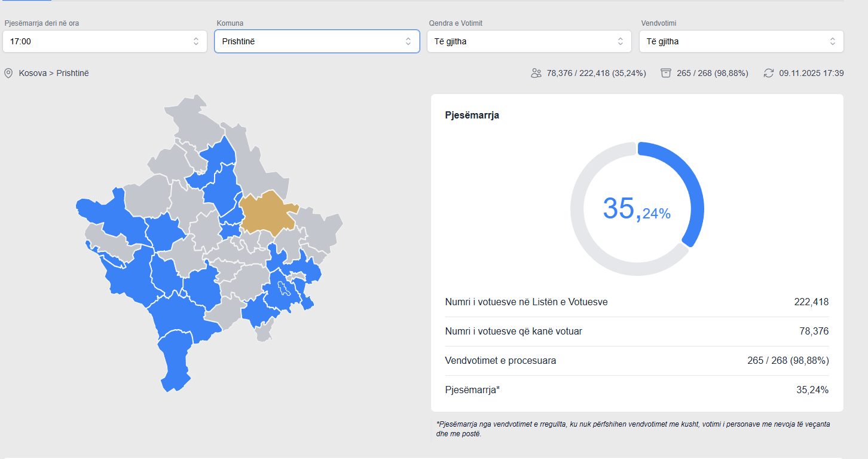Click the ballot box icon near 265 / 268
Screen dimensions: 868x459
tap(666, 73)
